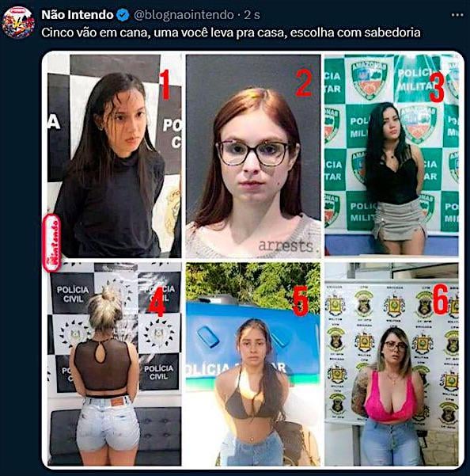Click the 'arrests' watermark text
The width and height of the screenshot is (470, 476).
point(286,246)
